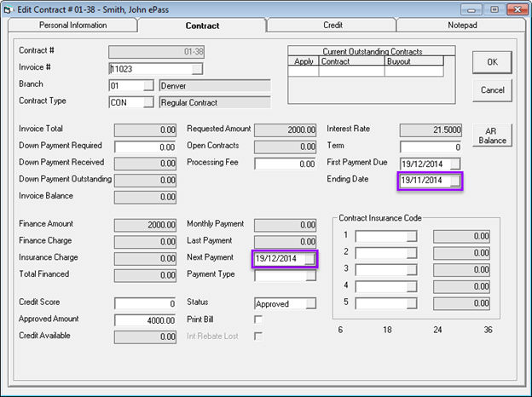Open the Invoice # lookup button
Viewport: 532px width, 397px height.
point(197,69)
